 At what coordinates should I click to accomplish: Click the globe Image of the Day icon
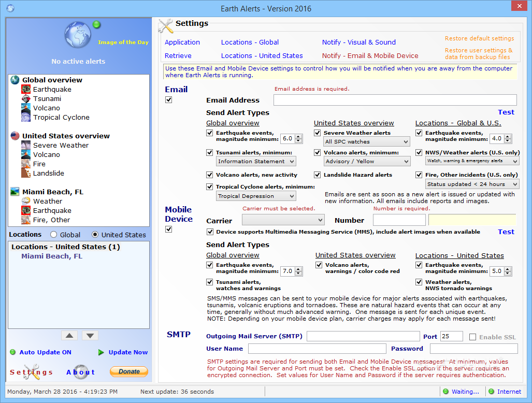[x=78, y=34]
